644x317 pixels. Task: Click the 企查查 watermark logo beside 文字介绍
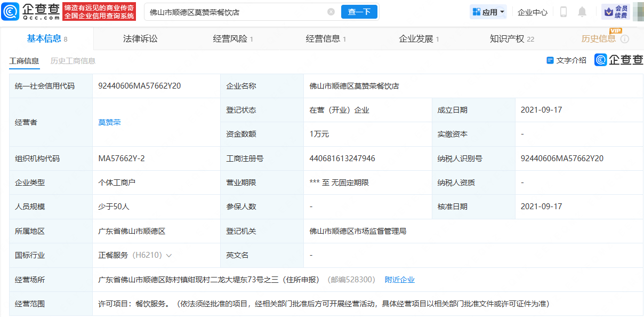619,60
